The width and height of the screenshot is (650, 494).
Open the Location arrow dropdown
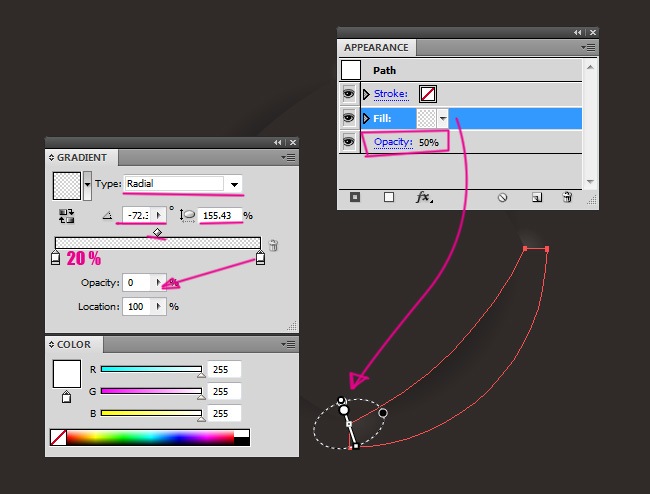point(158,307)
